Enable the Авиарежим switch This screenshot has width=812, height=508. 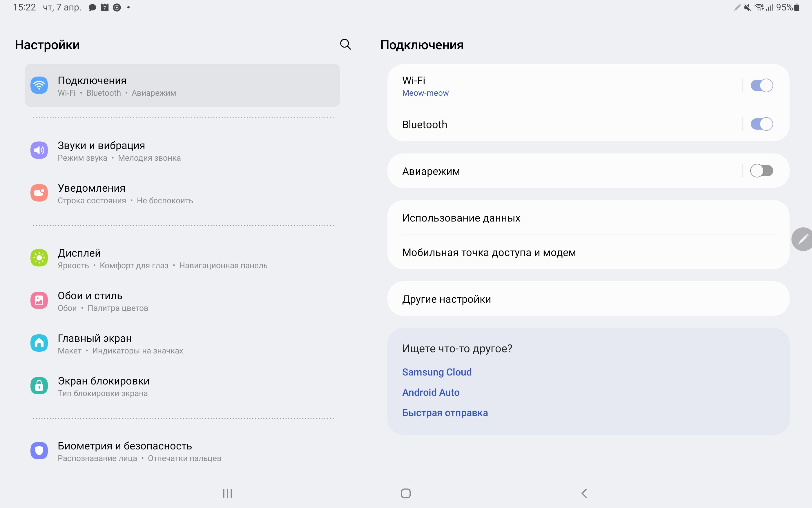[762, 171]
